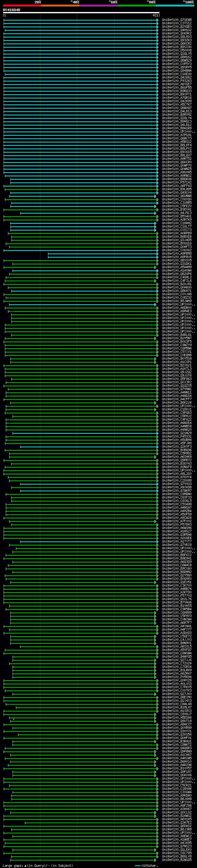Select hit label UniRef100_A9PBM8
This screenshot has width=197, height=868.
(x=177, y=253)
